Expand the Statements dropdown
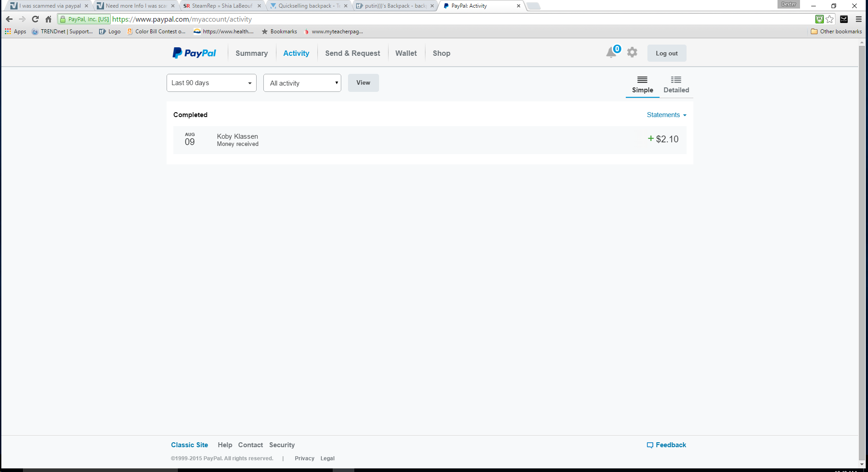 666,115
